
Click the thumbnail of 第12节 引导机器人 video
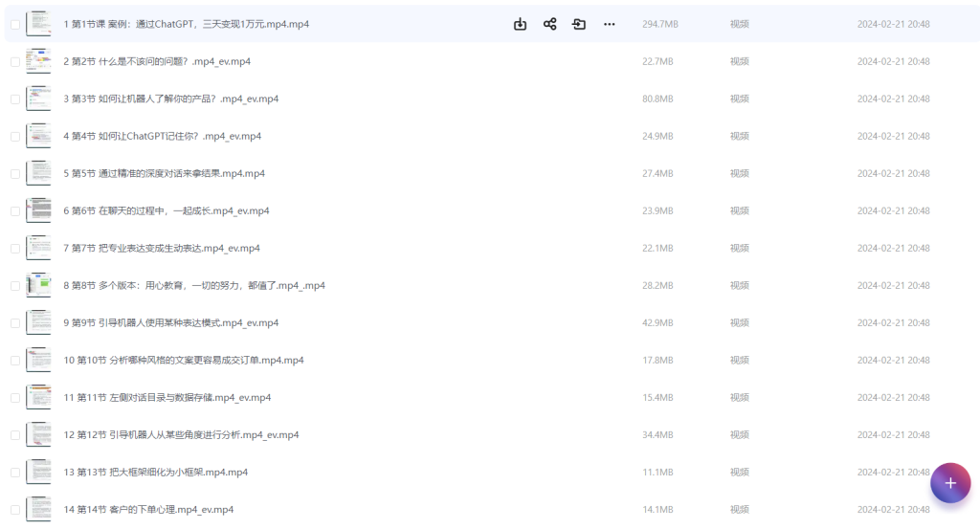[x=38, y=434]
